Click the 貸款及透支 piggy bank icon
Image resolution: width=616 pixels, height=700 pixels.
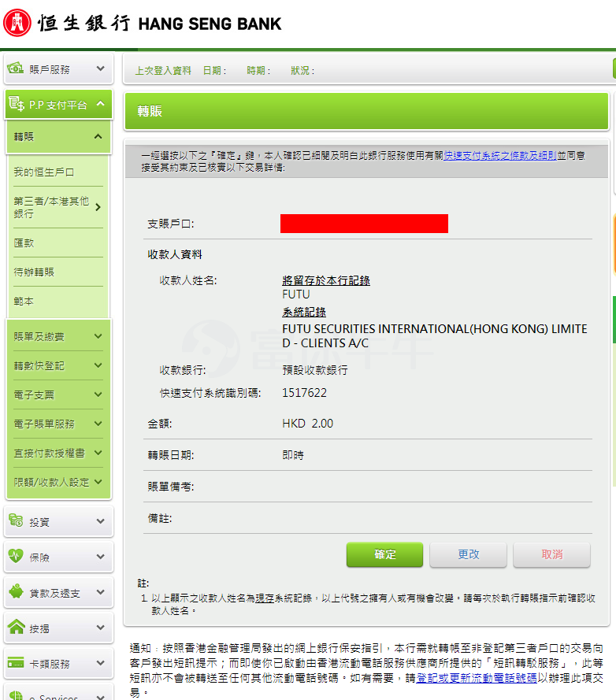coord(16,591)
